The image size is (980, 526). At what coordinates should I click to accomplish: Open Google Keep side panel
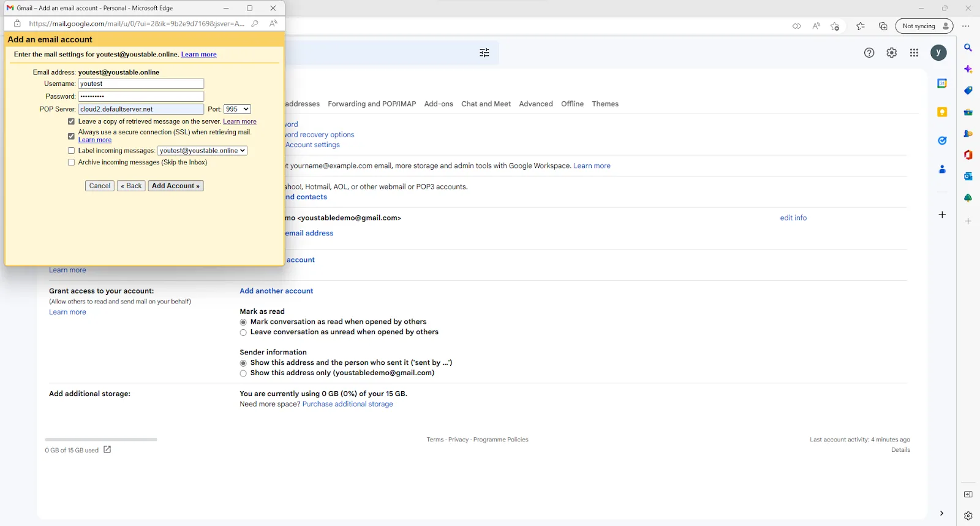click(x=942, y=112)
